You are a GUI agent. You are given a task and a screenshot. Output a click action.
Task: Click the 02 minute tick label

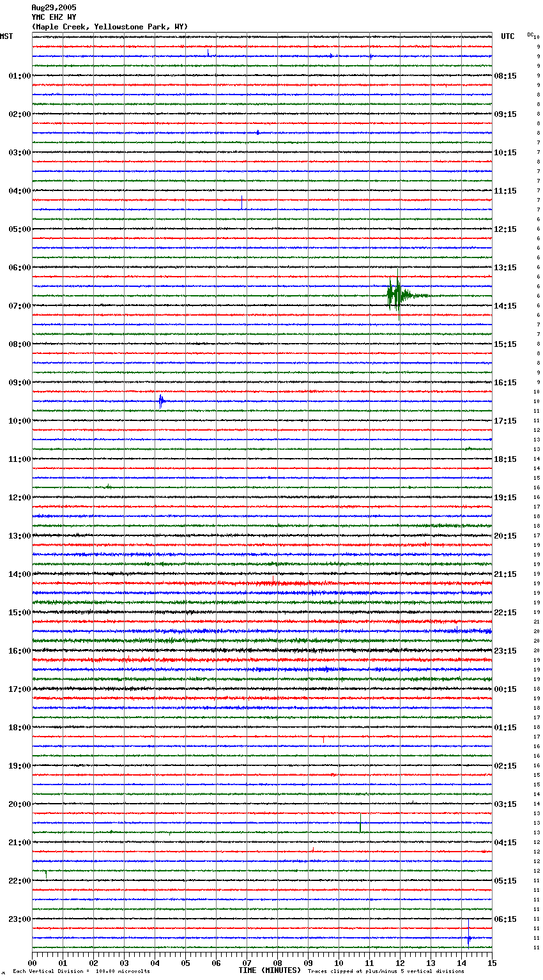(93, 963)
